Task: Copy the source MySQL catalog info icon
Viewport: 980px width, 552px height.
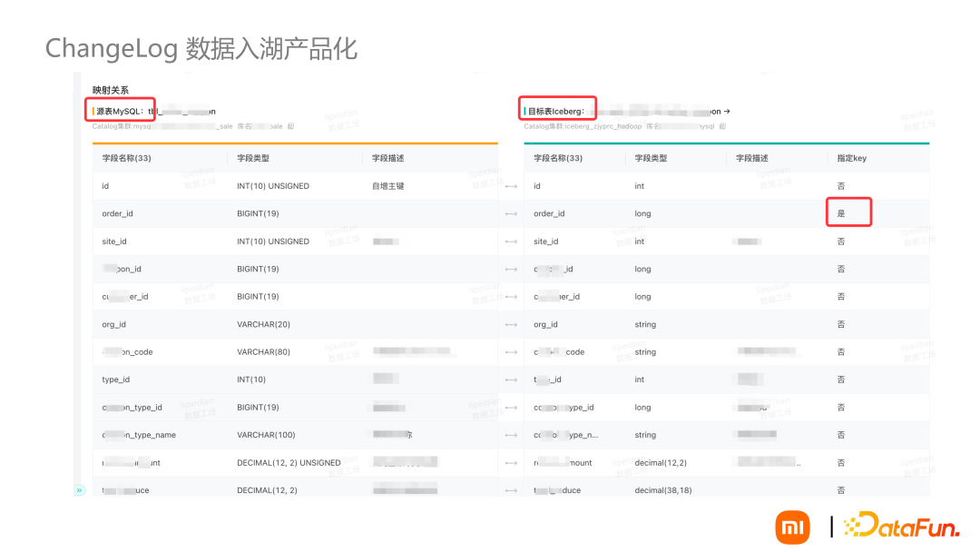Action: 290,126
